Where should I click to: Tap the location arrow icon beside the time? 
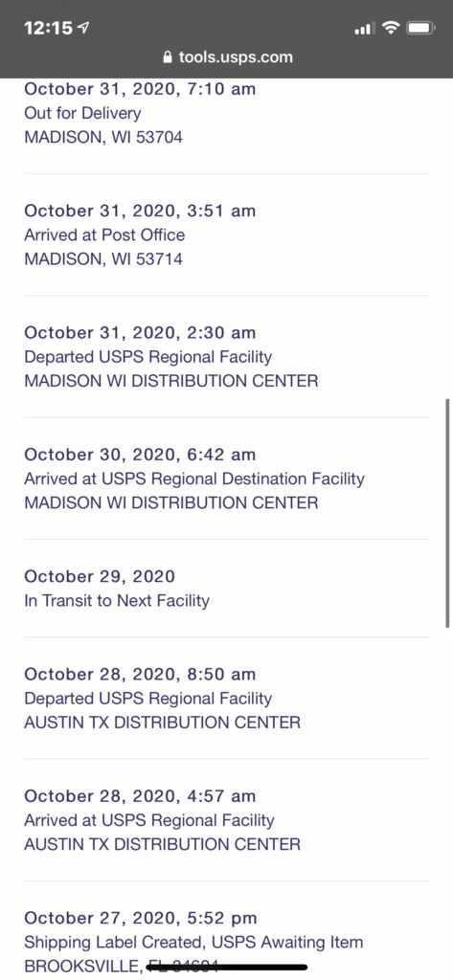pyautogui.click(x=83, y=28)
